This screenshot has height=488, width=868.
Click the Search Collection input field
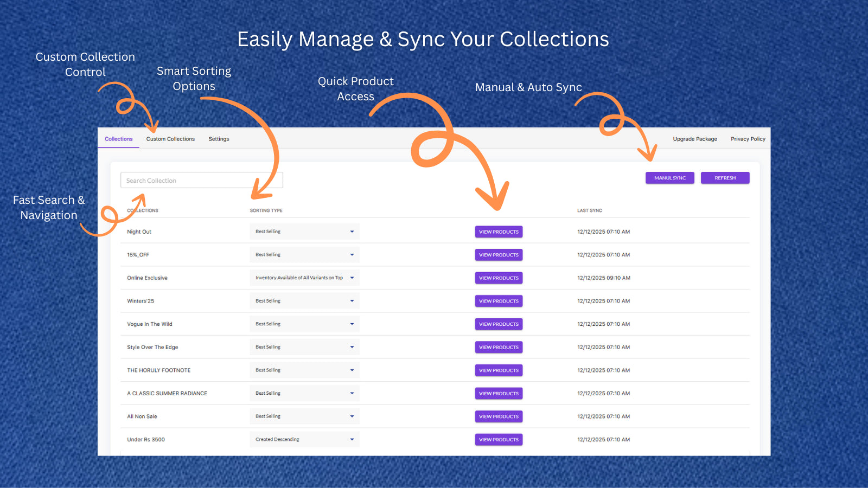(x=201, y=180)
